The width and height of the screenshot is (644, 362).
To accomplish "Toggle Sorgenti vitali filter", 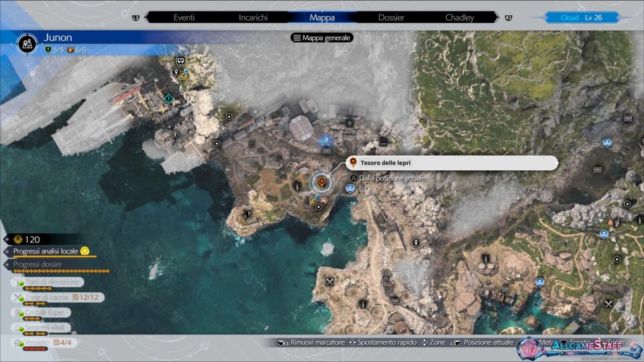I will pos(41,328).
